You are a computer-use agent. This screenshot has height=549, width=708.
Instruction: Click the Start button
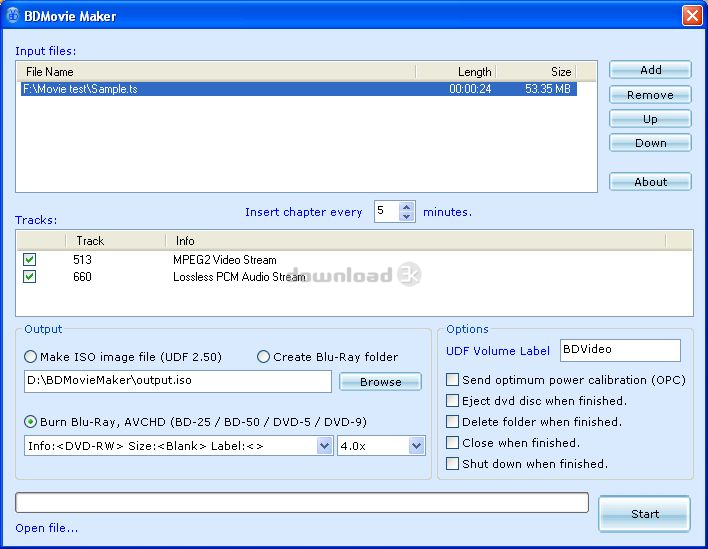[644, 514]
